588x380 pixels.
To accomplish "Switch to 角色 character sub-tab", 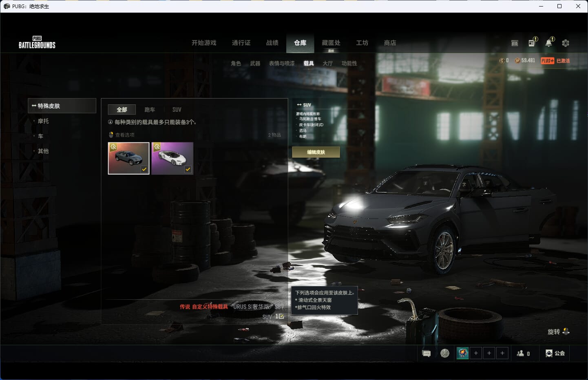I will (236, 63).
